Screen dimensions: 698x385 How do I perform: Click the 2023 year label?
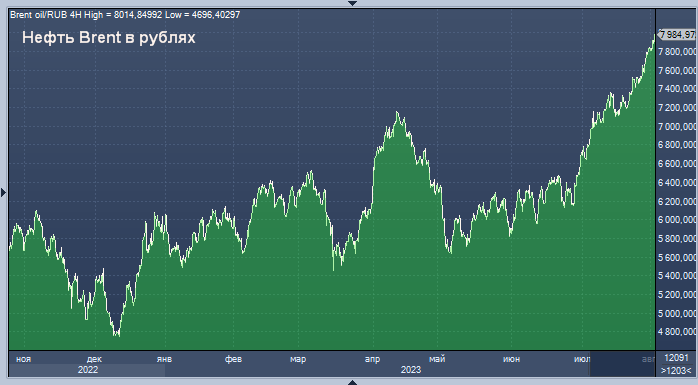pyautogui.click(x=410, y=370)
